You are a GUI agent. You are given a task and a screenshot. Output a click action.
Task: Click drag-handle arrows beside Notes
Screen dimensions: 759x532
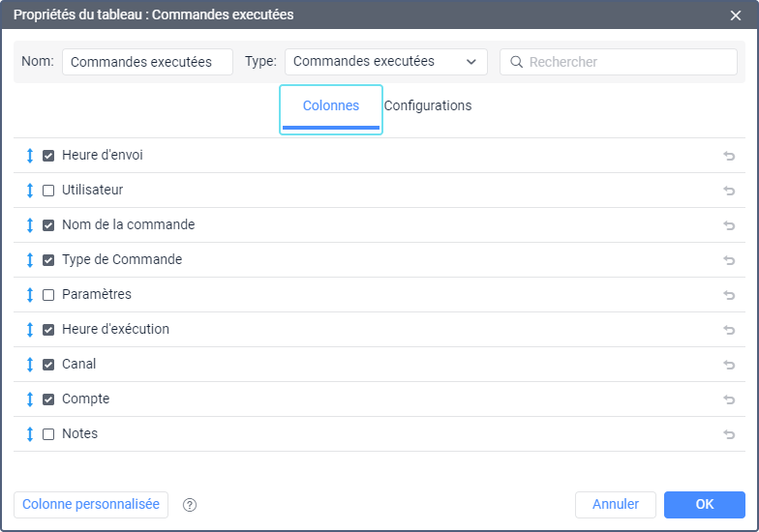[30, 434]
